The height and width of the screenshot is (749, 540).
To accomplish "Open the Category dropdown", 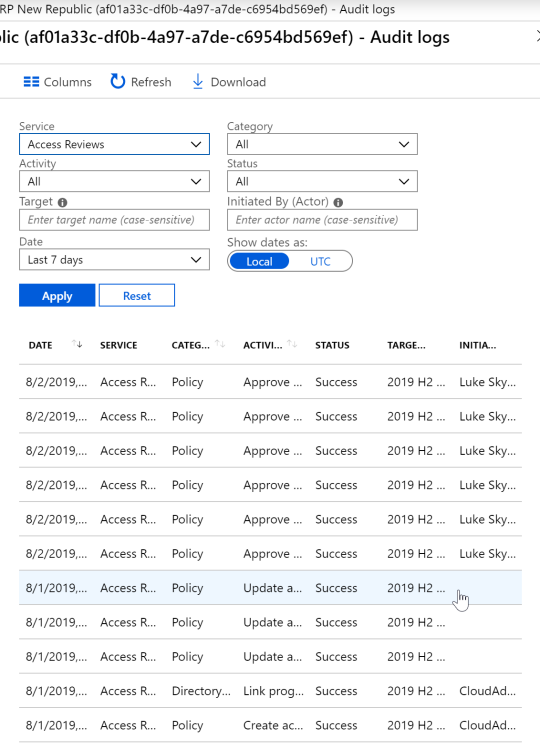I will tap(322, 144).
